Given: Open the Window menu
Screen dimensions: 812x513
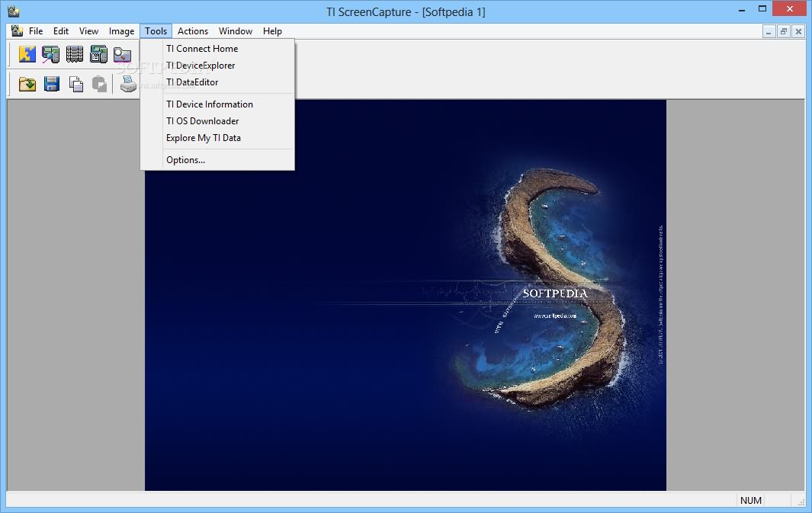Looking at the screenshot, I should 235,31.
